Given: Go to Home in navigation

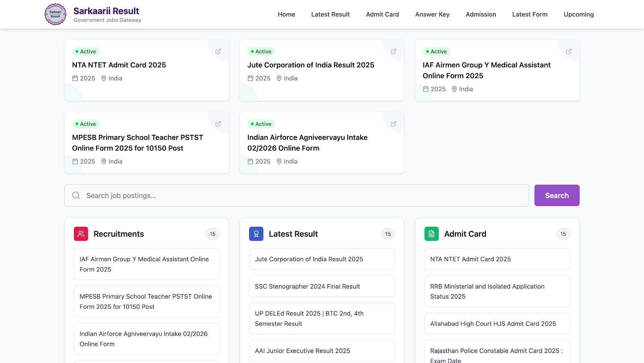Looking at the screenshot, I should coord(286,14).
